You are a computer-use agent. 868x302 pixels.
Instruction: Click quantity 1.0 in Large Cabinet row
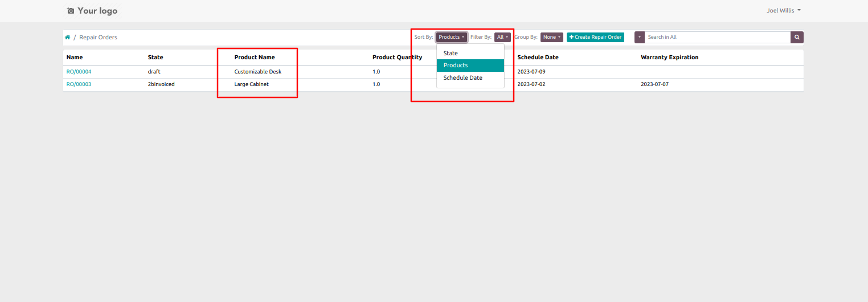376,84
